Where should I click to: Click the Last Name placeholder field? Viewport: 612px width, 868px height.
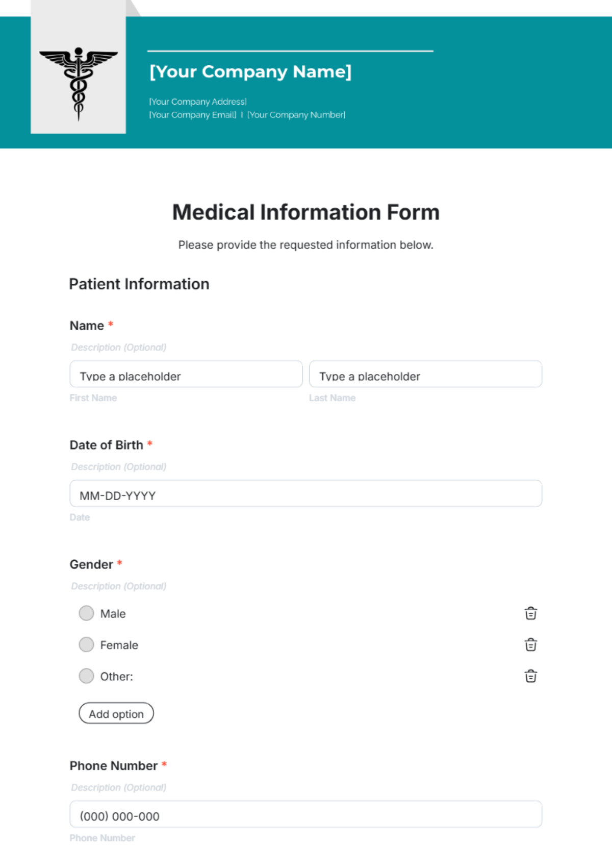tap(425, 375)
